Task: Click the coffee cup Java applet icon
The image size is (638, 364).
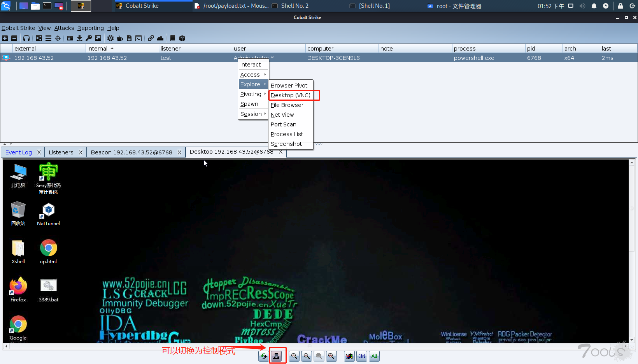Action: click(x=120, y=38)
